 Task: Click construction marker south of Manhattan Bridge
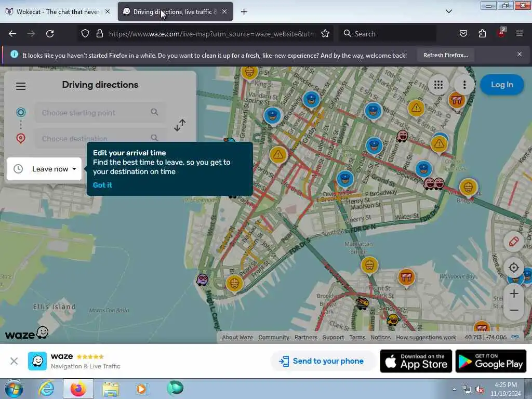[x=369, y=264]
